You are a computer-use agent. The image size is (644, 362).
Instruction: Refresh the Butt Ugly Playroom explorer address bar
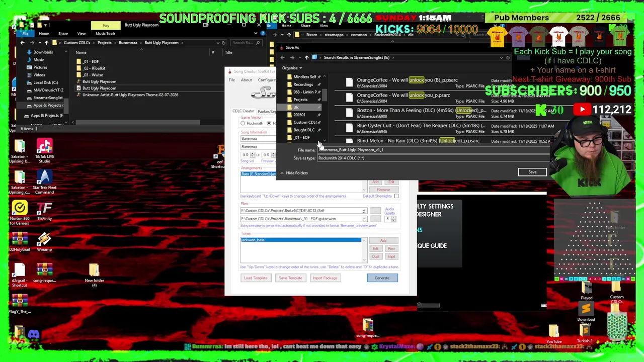pyautogui.click(x=223, y=43)
